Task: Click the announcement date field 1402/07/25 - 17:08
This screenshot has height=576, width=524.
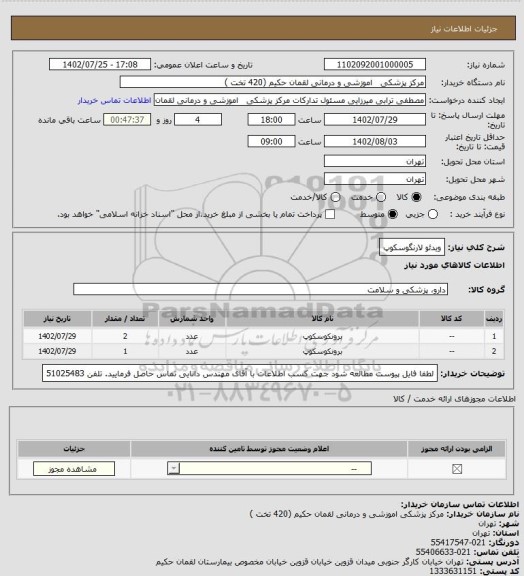Action: 100,64
